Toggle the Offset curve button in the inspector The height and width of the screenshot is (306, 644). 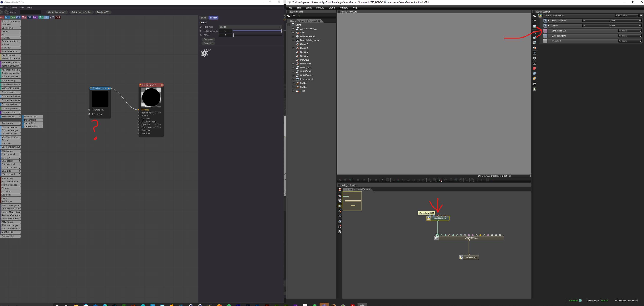click(545, 26)
